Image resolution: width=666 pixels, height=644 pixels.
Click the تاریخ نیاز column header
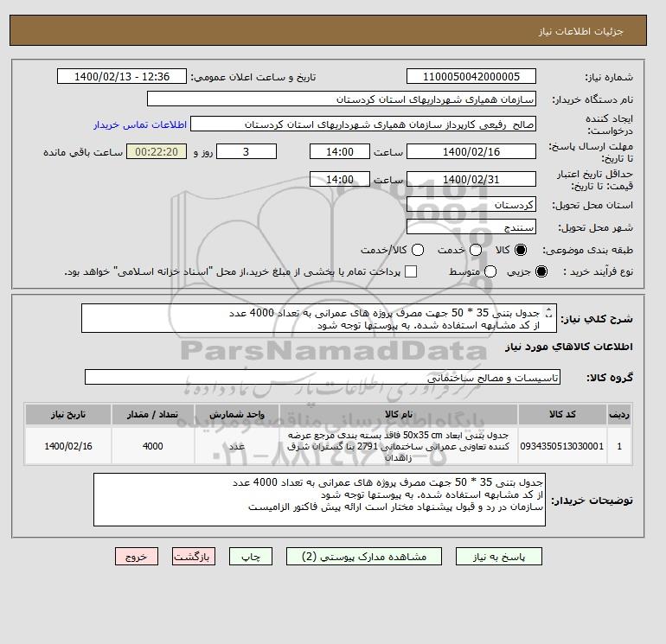[x=68, y=414]
